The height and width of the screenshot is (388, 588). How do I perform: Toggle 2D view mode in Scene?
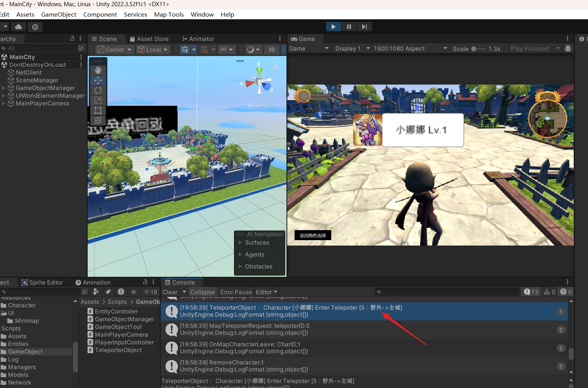272,49
